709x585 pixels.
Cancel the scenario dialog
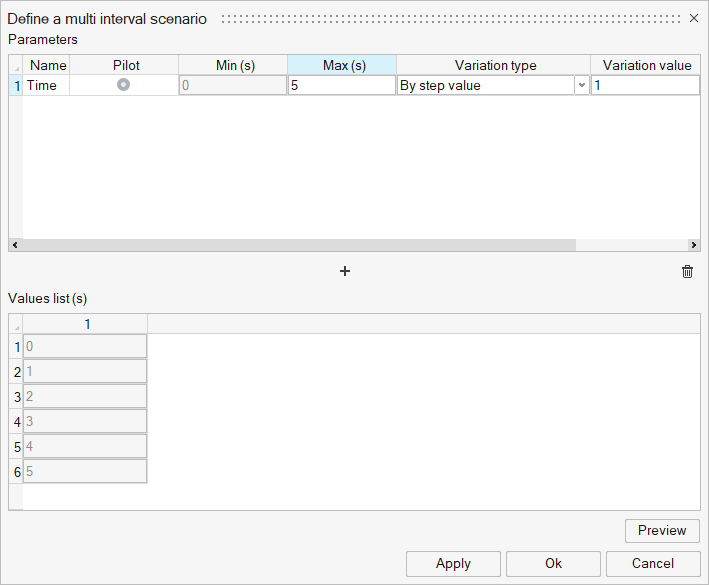click(x=653, y=563)
